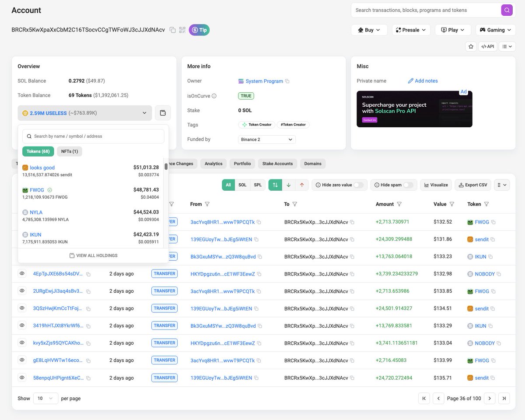Open the Play dropdown

point(453,30)
